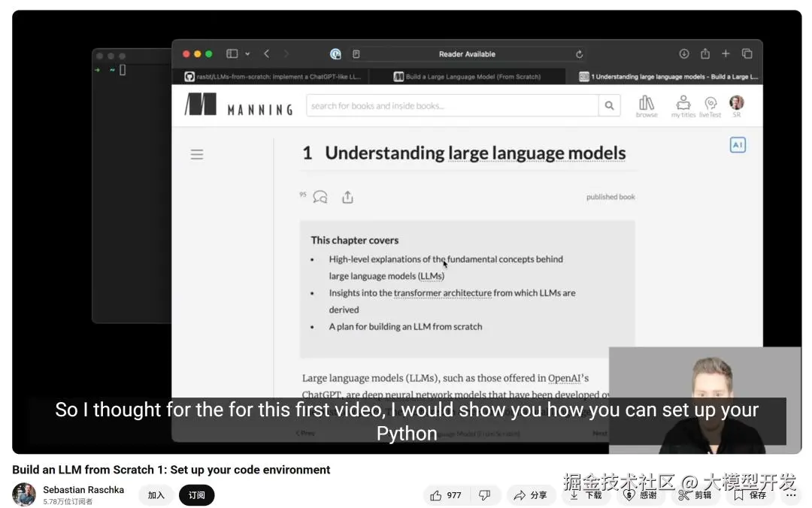Screen dimensions: 812x508
Task: Open Safari downloads icon
Action: pyautogui.click(x=684, y=54)
